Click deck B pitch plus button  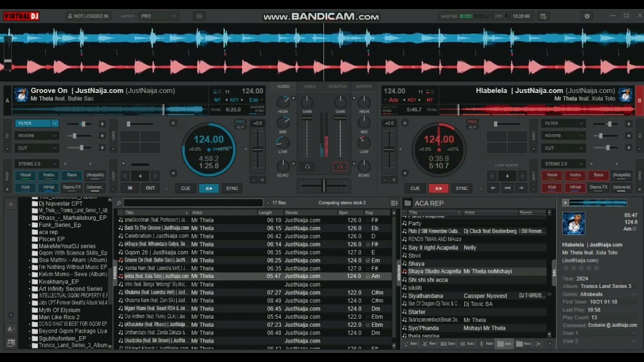pos(393,179)
